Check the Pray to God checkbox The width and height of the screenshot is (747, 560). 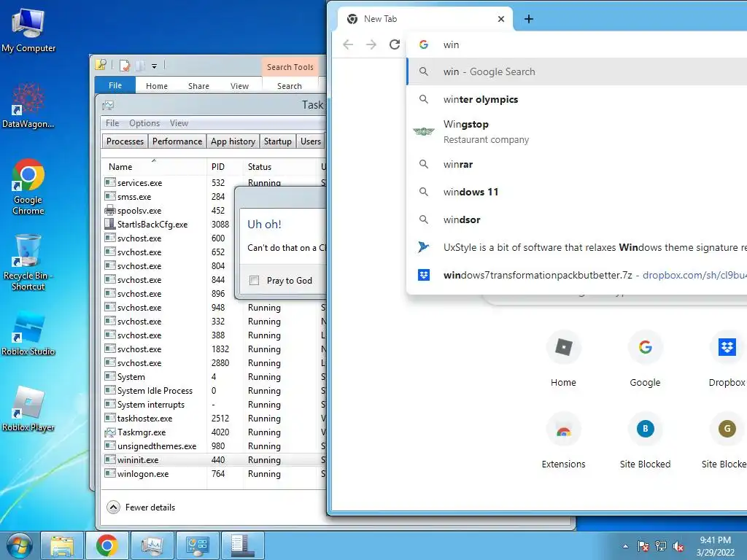(x=255, y=281)
